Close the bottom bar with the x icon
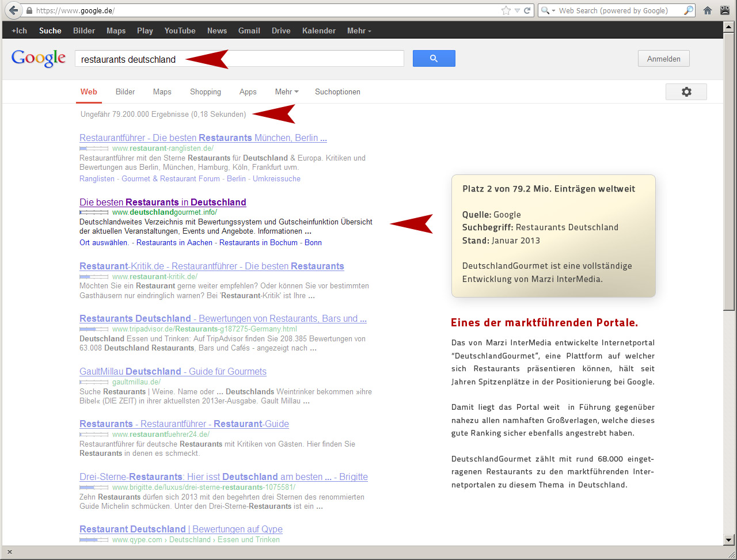The height and width of the screenshot is (560, 737). click(x=10, y=551)
